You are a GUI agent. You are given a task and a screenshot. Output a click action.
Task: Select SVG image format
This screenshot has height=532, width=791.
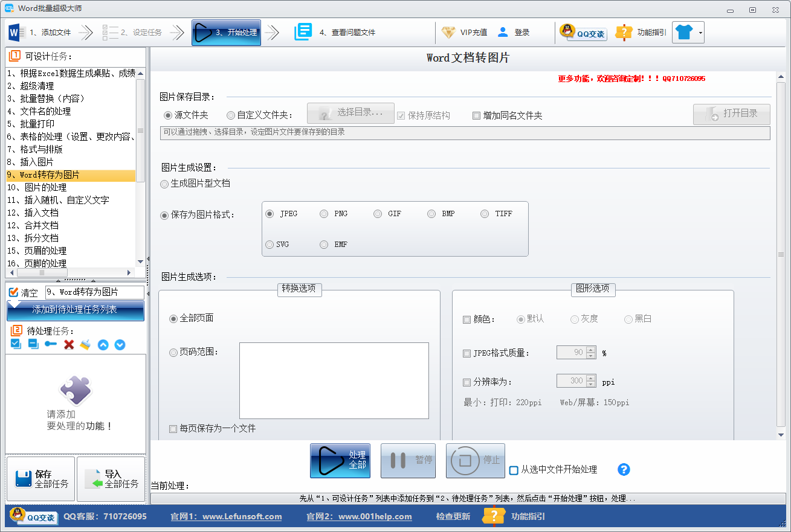[270, 245]
